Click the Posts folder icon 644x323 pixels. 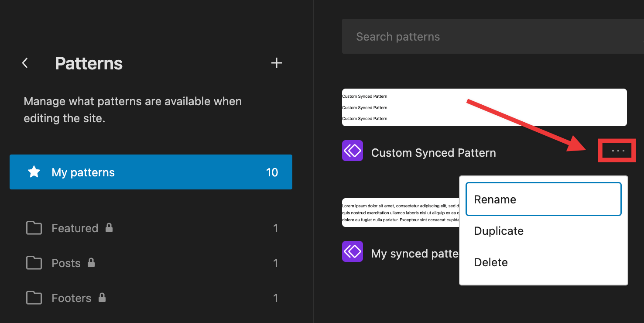[x=34, y=263]
